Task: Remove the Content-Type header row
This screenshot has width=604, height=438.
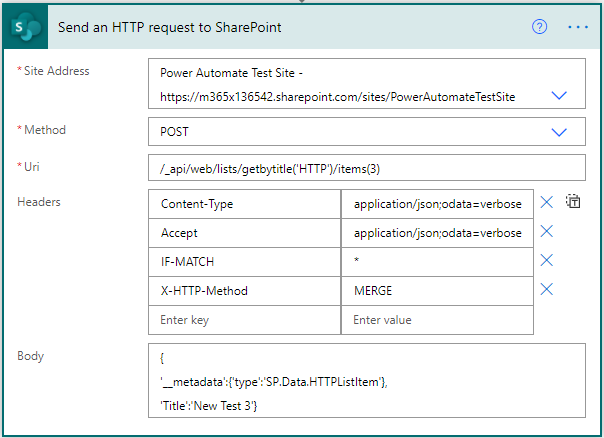Action: click(547, 202)
